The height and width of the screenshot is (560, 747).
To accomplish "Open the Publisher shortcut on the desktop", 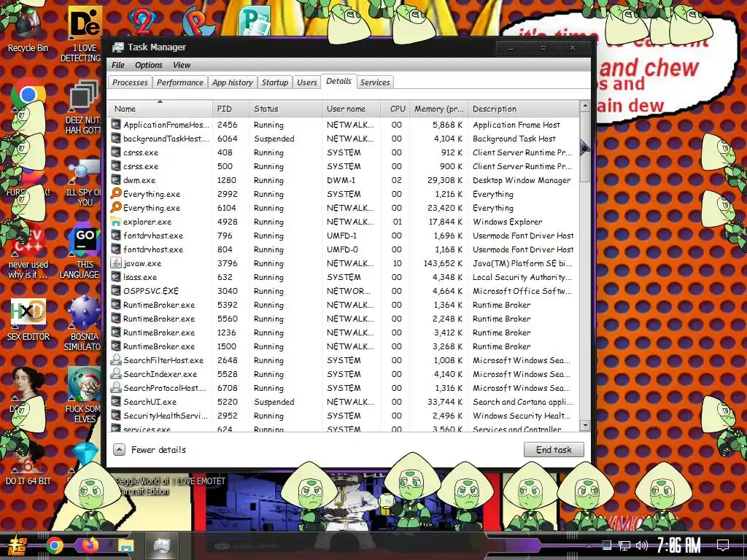I will point(255,20).
